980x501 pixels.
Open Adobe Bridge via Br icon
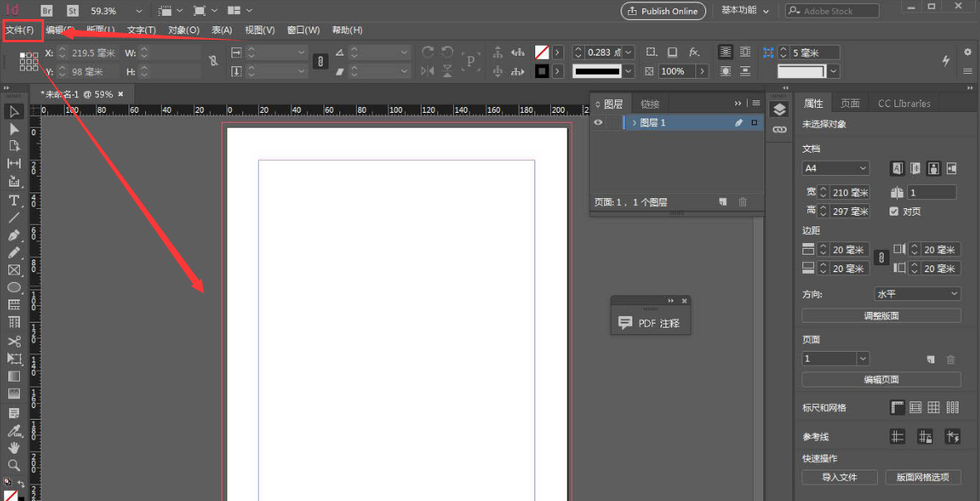pos(46,11)
